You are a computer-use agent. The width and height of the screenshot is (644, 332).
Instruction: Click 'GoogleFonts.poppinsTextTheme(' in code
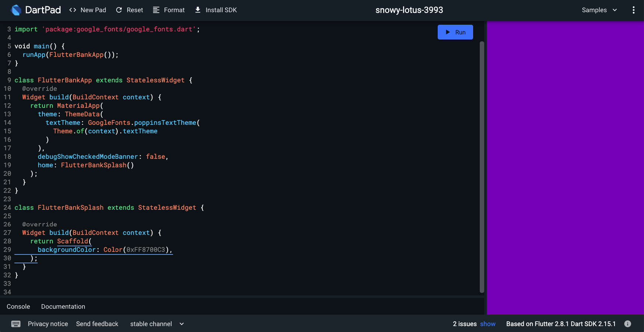(x=144, y=123)
